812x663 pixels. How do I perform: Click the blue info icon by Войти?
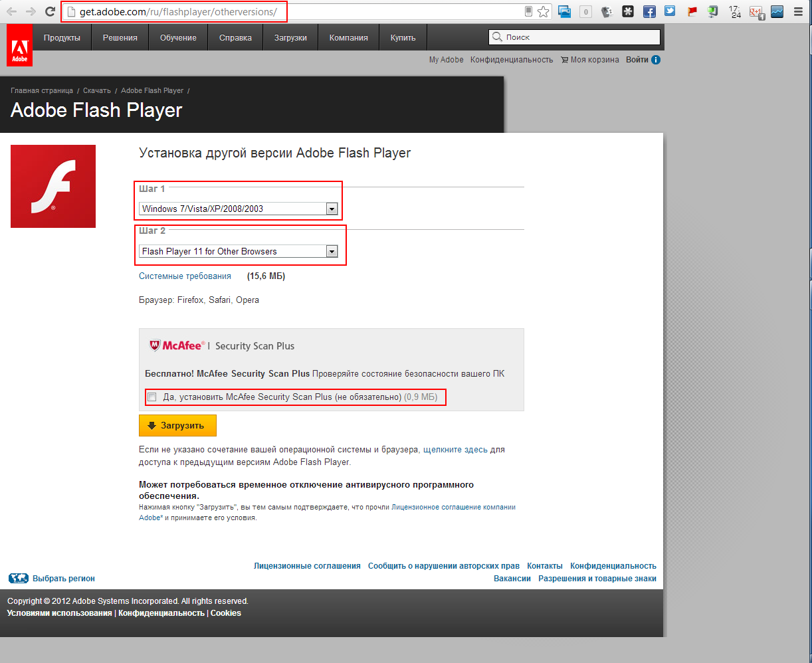coord(656,60)
